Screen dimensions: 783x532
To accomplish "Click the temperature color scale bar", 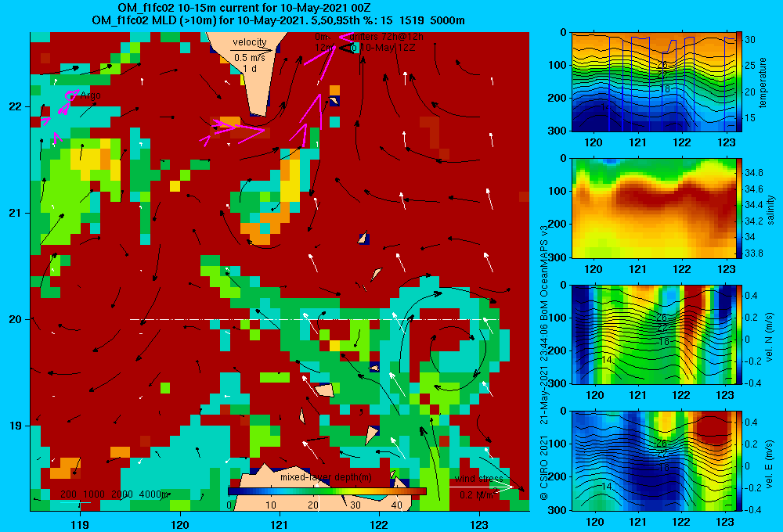I will (x=739, y=82).
